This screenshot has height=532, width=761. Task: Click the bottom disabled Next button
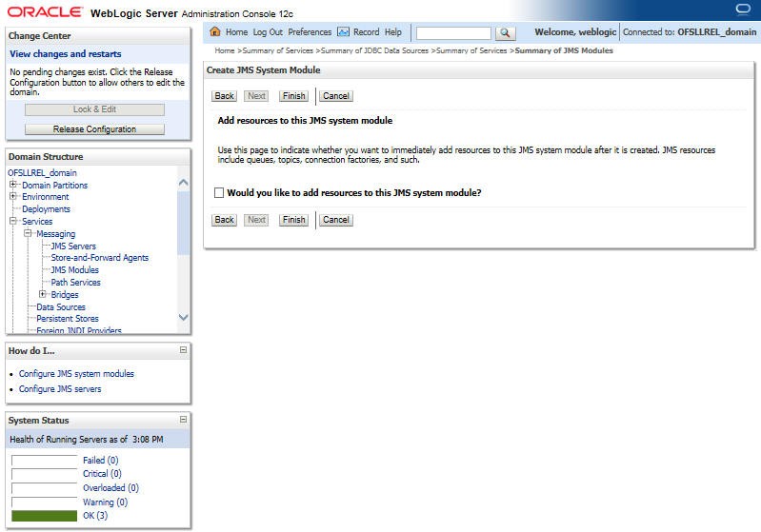tap(256, 220)
